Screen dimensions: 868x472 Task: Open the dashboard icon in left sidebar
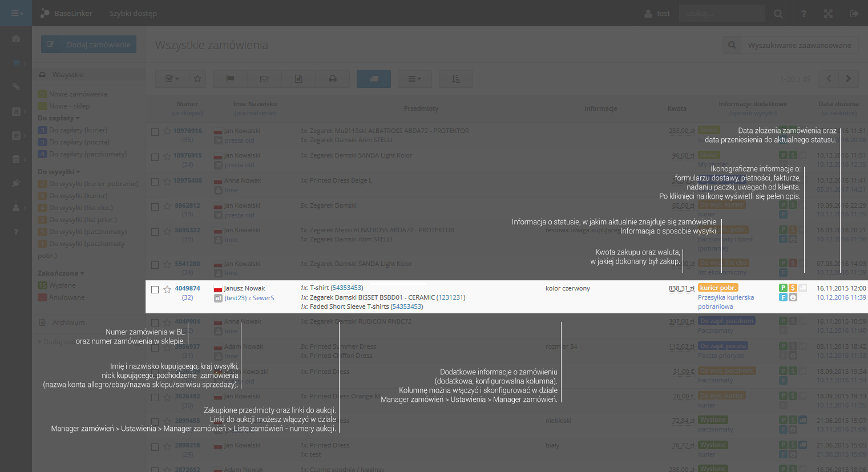point(16,38)
